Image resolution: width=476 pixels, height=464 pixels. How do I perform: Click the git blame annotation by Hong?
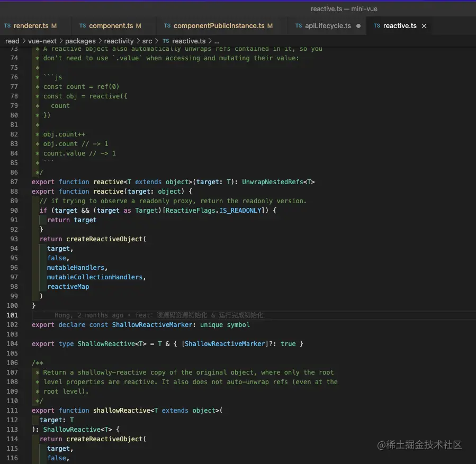(x=159, y=315)
